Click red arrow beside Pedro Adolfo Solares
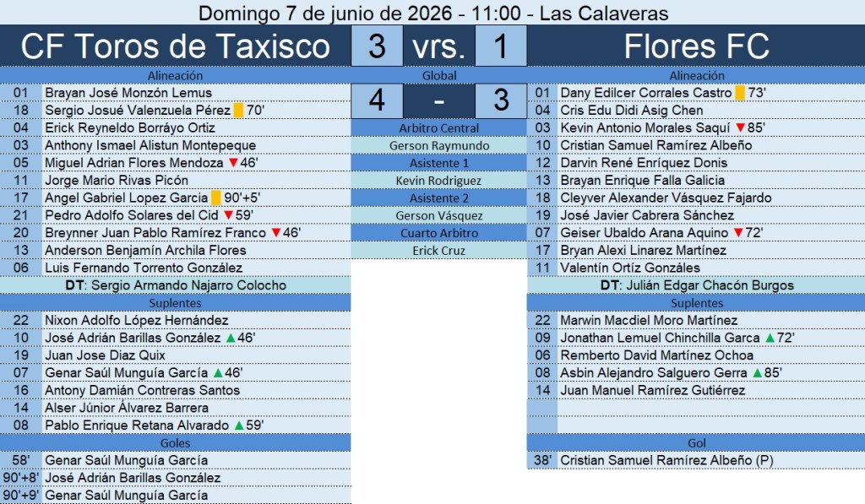 (228, 215)
